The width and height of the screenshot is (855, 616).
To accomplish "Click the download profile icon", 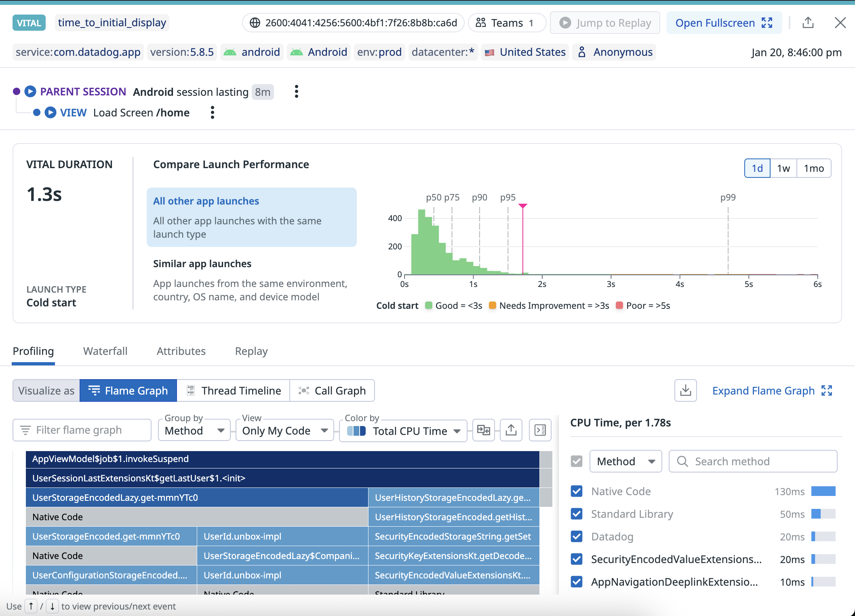I will click(x=685, y=390).
